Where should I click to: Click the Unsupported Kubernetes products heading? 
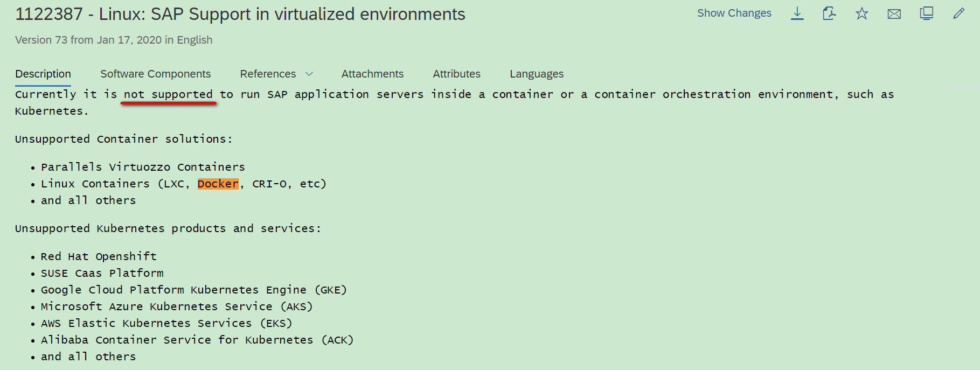coord(168,228)
